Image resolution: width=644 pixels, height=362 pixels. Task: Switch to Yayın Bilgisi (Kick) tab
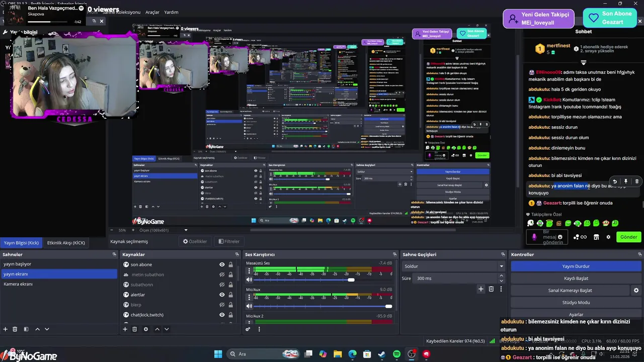[x=21, y=243]
